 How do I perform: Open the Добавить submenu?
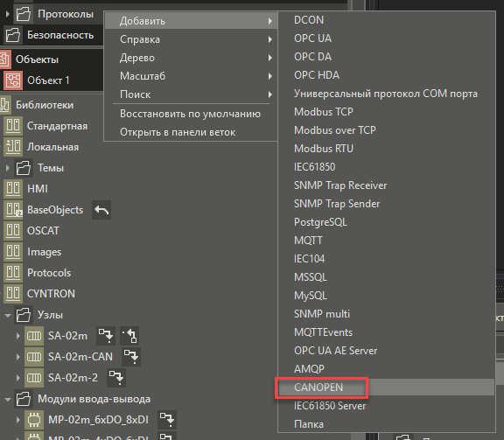(x=191, y=21)
